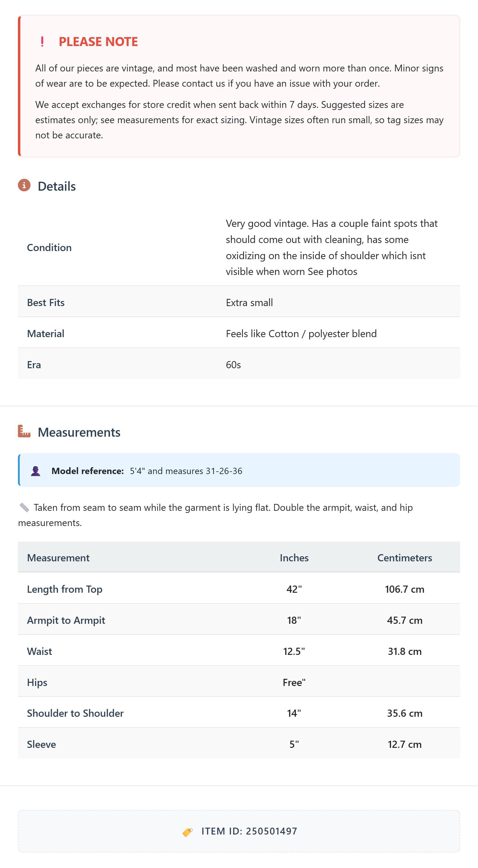Click the 'Extra small' Best Fits value
478x868 pixels.
(x=249, y=302)
